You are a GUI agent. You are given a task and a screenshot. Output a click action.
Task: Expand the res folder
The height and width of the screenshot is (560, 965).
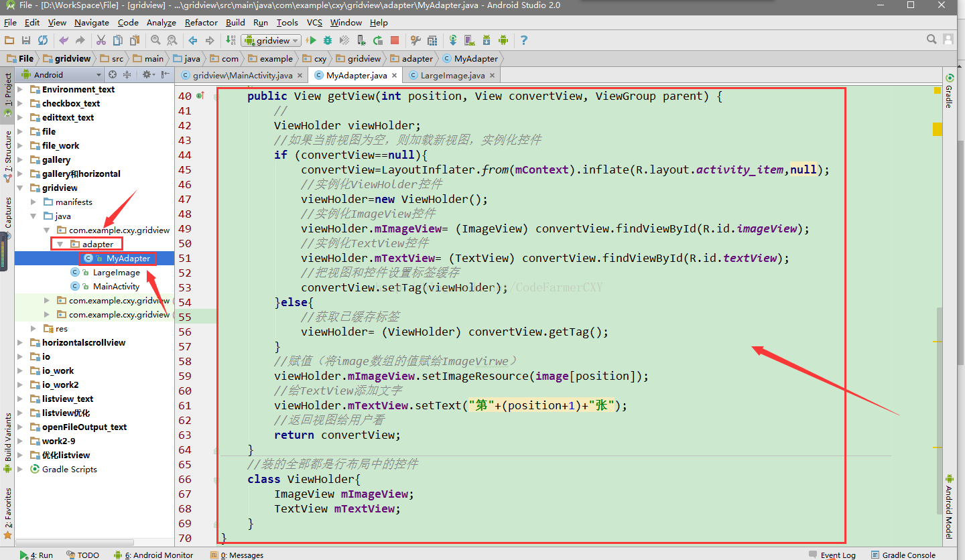click(x=34, y=328)
